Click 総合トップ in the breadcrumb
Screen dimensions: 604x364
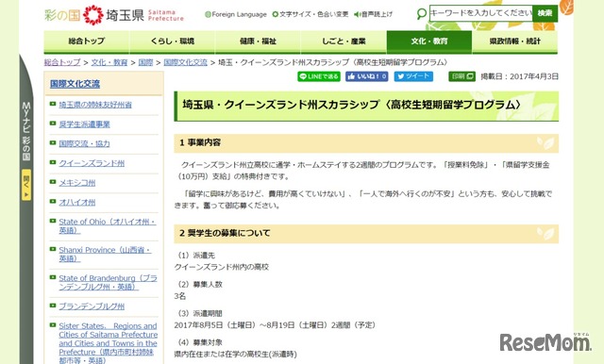tap(62, 62)
